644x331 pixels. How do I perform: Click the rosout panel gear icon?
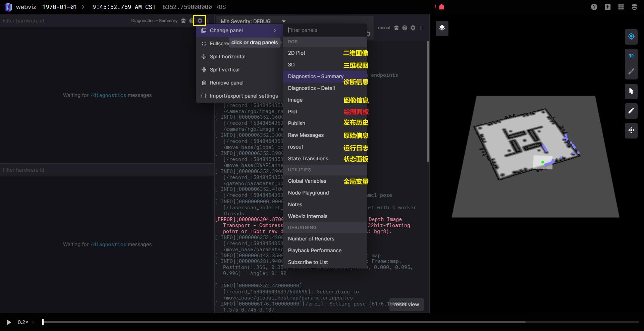coord(413,28)
